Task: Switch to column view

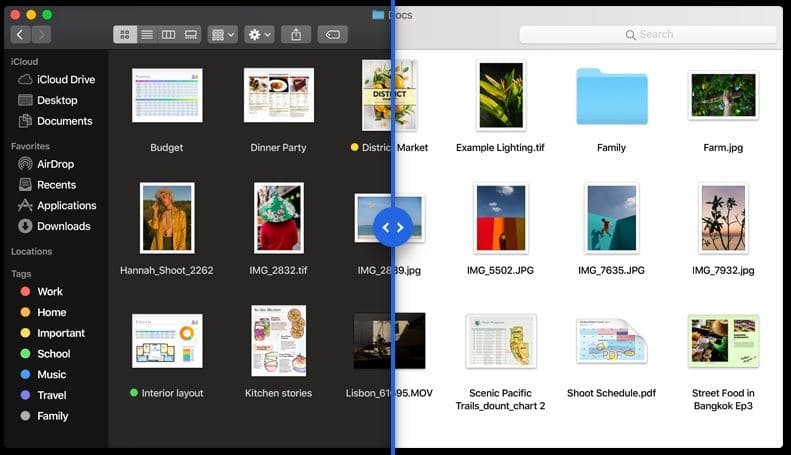Action: pyautogui.click(x=168, y=34)
